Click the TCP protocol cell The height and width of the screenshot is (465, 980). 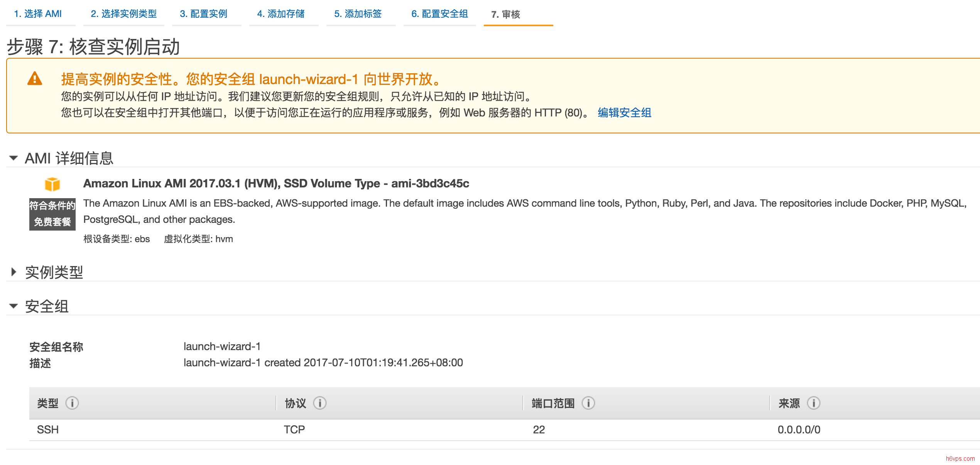[294, 430]
